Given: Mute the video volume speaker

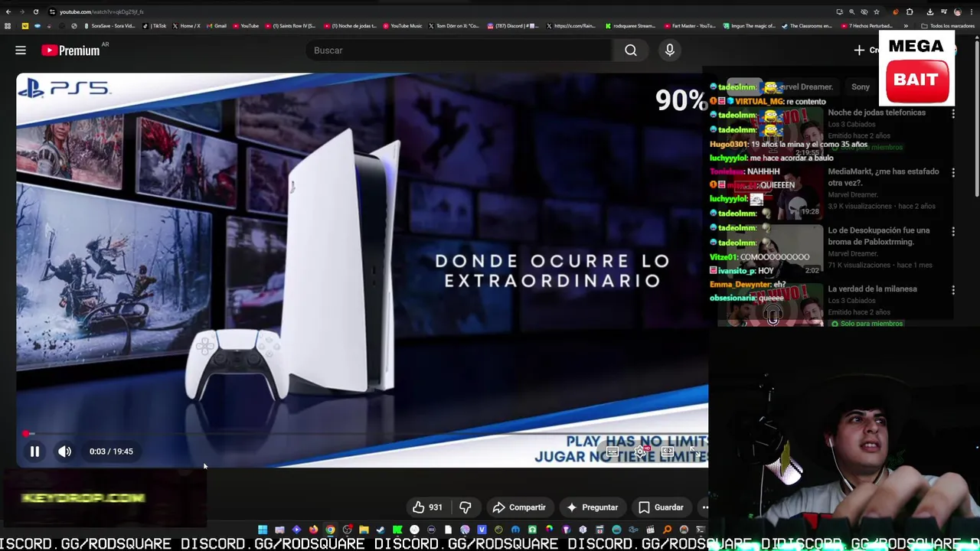Looking at the screenshot, I should (x=65, y=452).
